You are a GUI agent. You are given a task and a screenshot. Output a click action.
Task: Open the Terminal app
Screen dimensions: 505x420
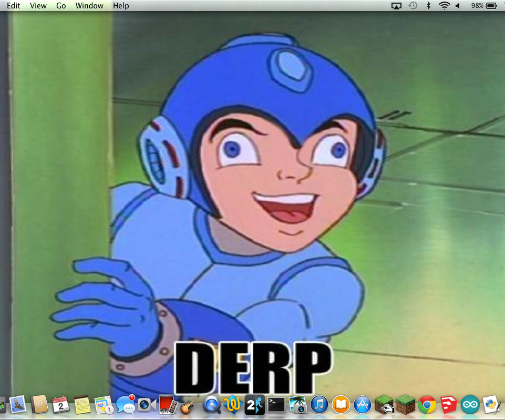276,405
